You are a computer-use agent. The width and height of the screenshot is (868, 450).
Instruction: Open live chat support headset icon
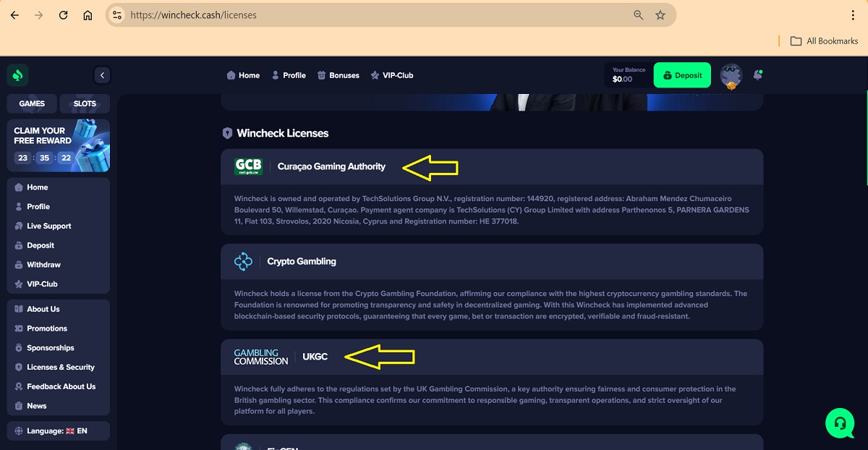[x=840, y=423]
